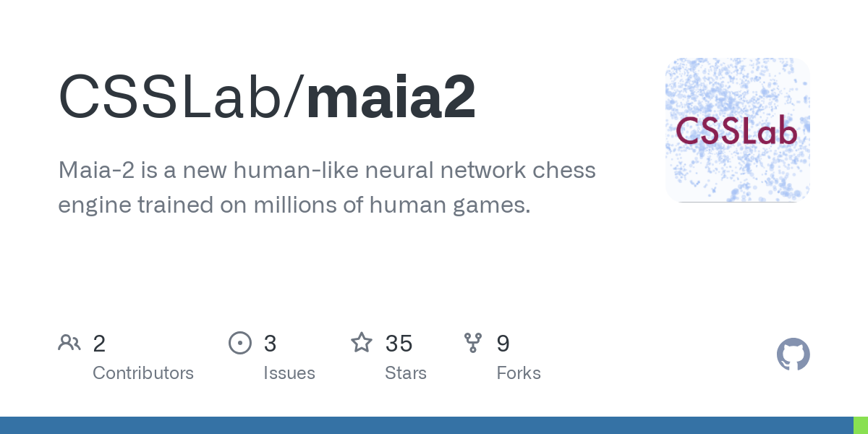This screenshot has width=868, height=434.
Task: Open the GitHub Octocat logo
Action: point(793,354)
